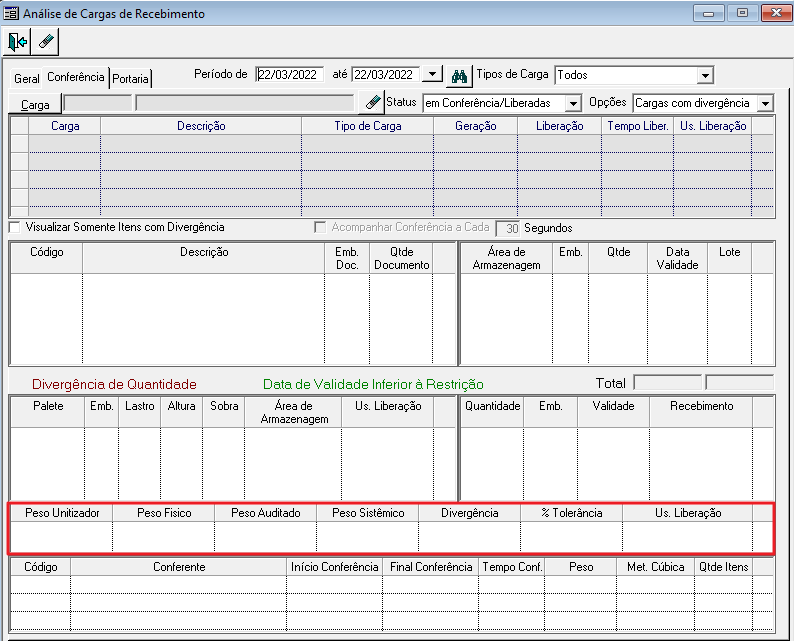Open the Tipos de Carga dropdown

705,75
